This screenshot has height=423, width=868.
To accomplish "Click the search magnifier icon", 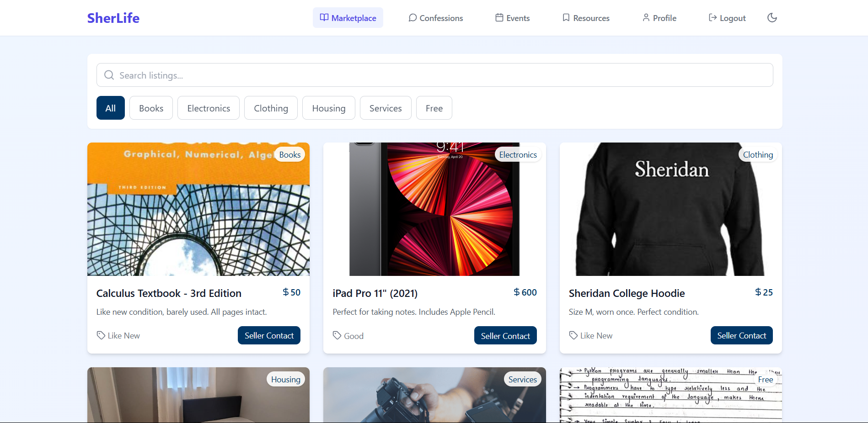I will pos(109,75).
